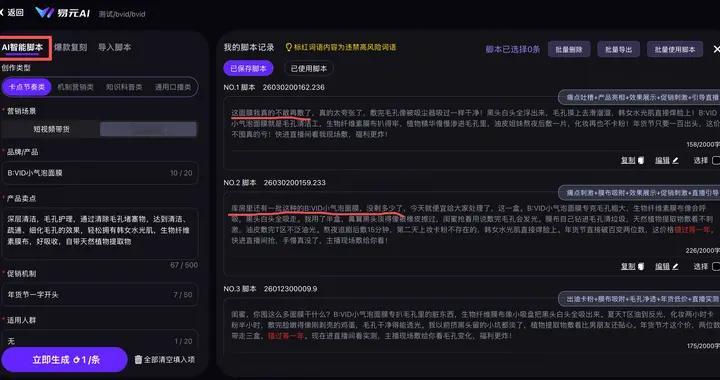Click the 批量删除 button
This screenshot has height=380, width=720.
tap(569, 50)
